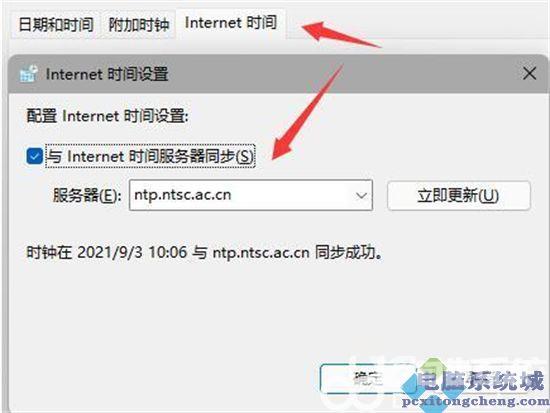Viewport: 550px width, 413px height.
Task: Open the ntp.ntsc.ac.cn server combo box
Action: (251, 195)
